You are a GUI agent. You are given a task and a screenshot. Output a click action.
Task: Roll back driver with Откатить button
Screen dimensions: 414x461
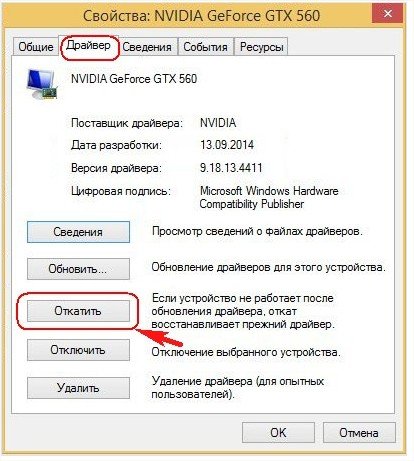point(78,311)
